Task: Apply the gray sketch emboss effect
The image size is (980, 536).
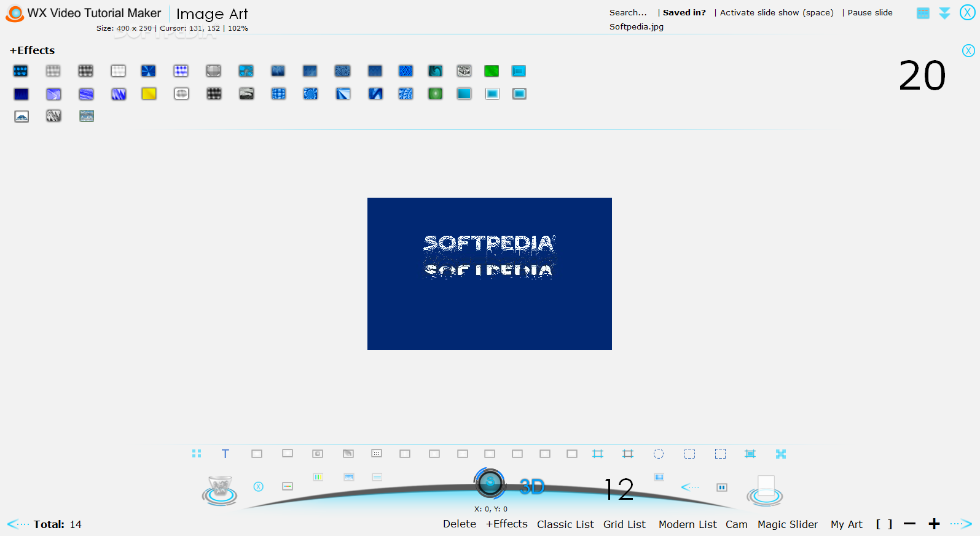Action: click(x=464, y=71)
